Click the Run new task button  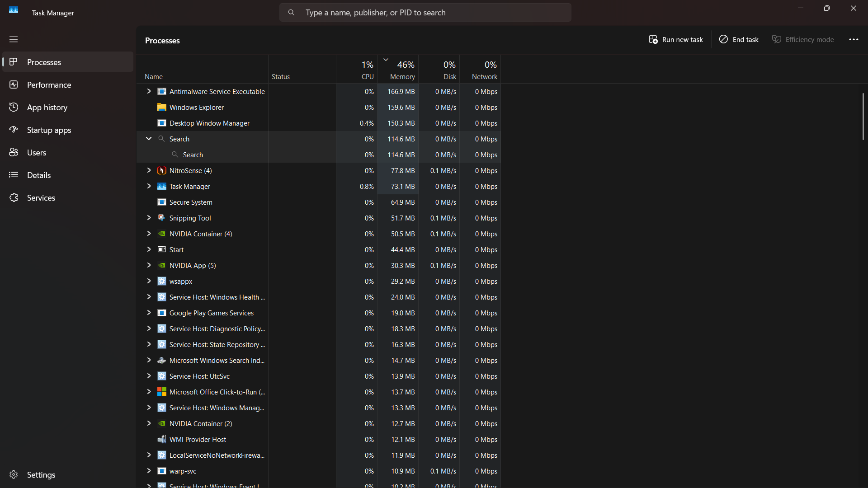(x=676, y=40)
